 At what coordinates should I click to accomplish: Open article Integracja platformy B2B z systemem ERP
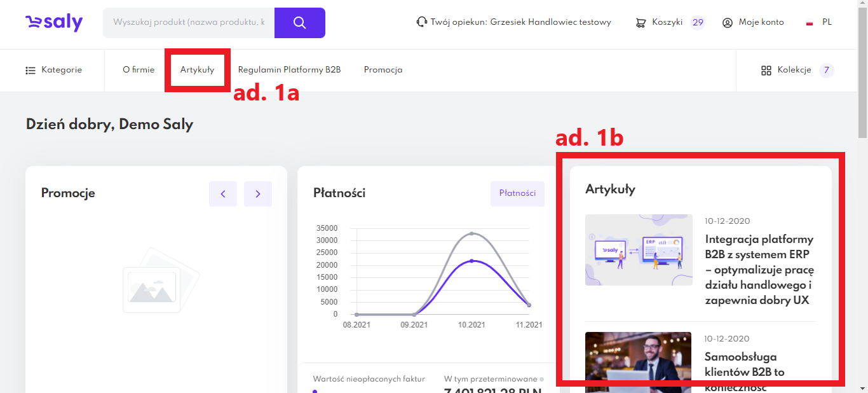tap(759, 270)
